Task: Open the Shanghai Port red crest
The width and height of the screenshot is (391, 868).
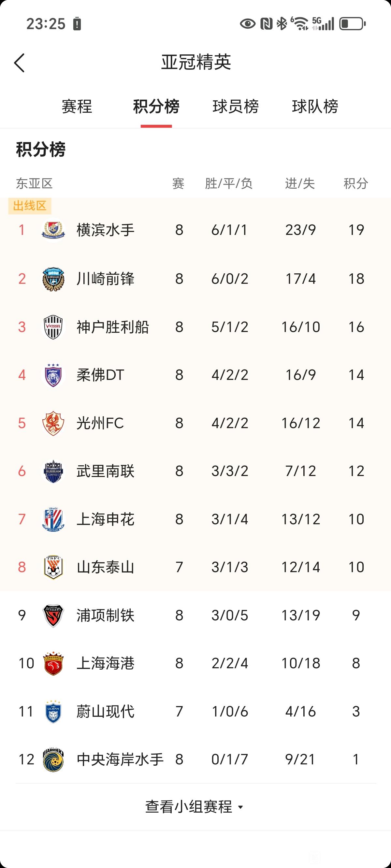Action: tap(53, 663)
